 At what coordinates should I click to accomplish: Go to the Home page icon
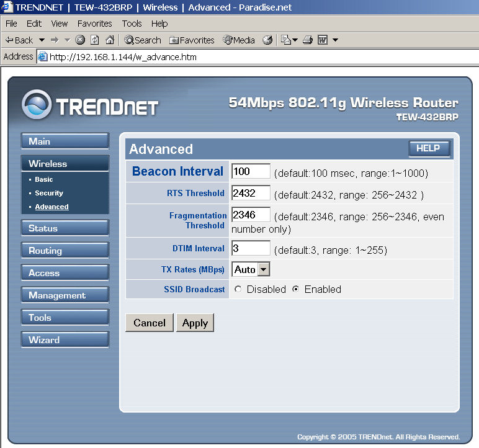[x=110, y=40]
